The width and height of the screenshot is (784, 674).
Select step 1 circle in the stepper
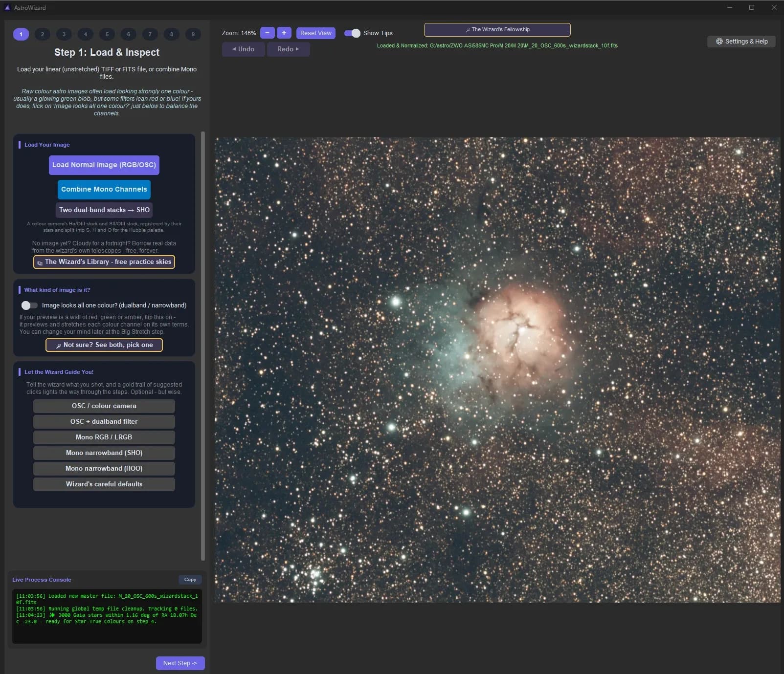click(x=21, y=34)
